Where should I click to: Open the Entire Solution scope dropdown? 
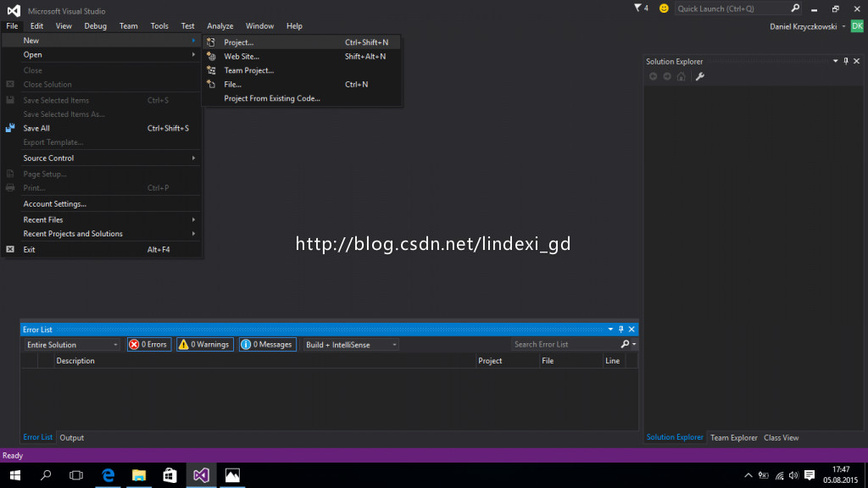click(x=72, y=345)
